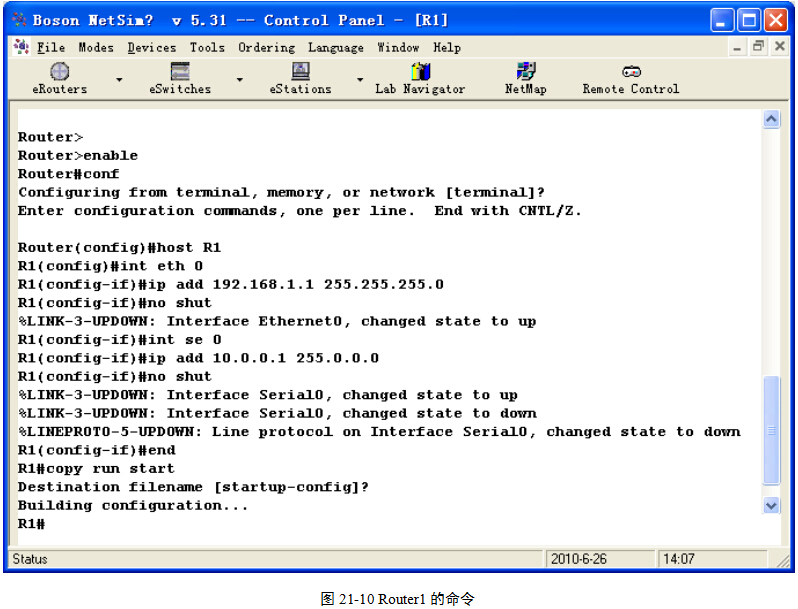Click the 'R1(config-if)#end' line
Screen dimensions: 798x609
(x=97, y=450)
